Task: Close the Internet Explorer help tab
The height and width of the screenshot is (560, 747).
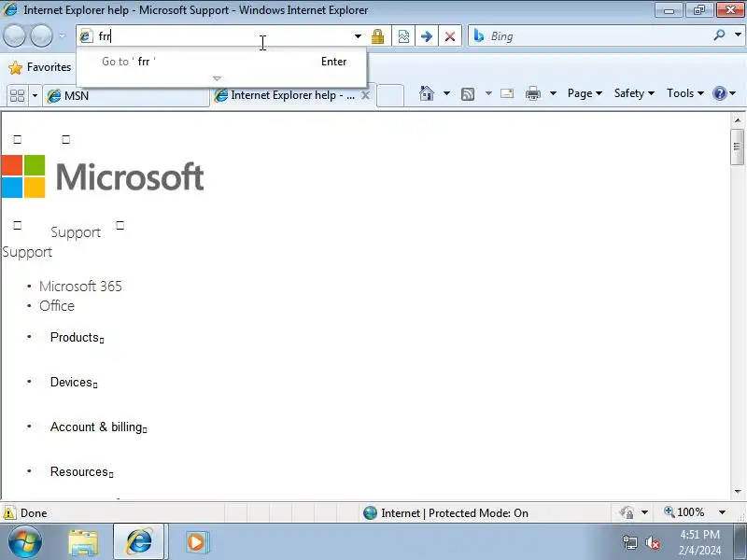Action: [x=365, y=95]
